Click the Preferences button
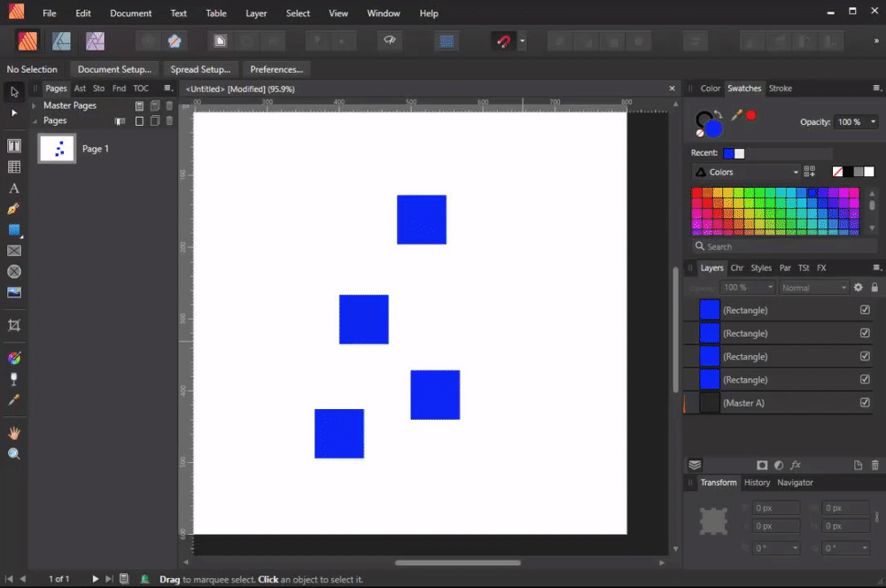Image resolution: width=886 pixels, height=588 pixels. (x=276, y=69)
